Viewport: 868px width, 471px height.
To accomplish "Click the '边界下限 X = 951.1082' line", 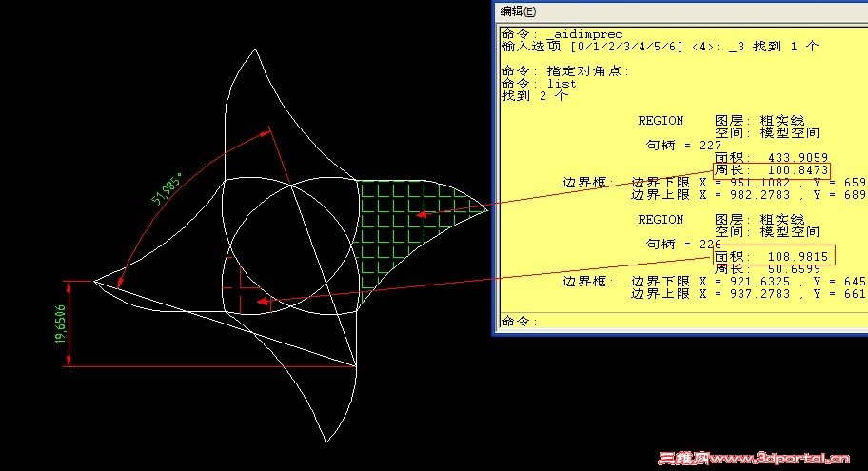I will click(748, 182).
